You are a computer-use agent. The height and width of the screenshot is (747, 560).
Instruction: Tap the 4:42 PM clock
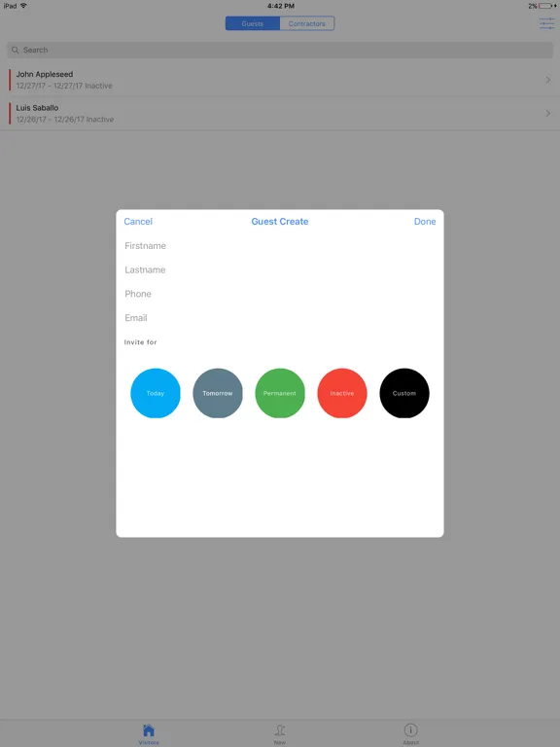pos(280,6)
